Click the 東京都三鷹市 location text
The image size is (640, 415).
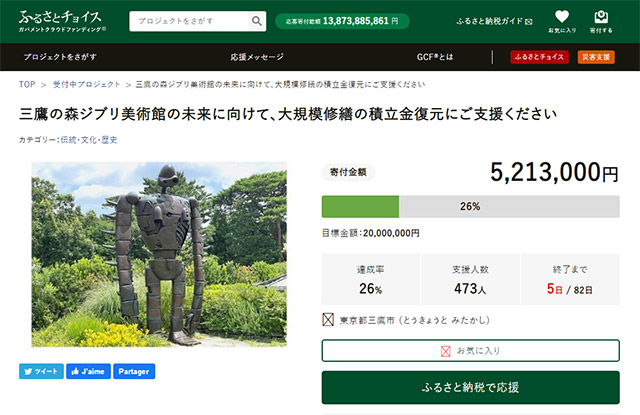tap(414, 320)
